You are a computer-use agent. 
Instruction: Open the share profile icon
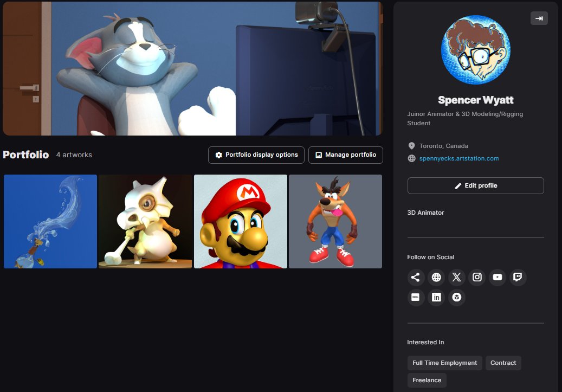click(416, 277)
